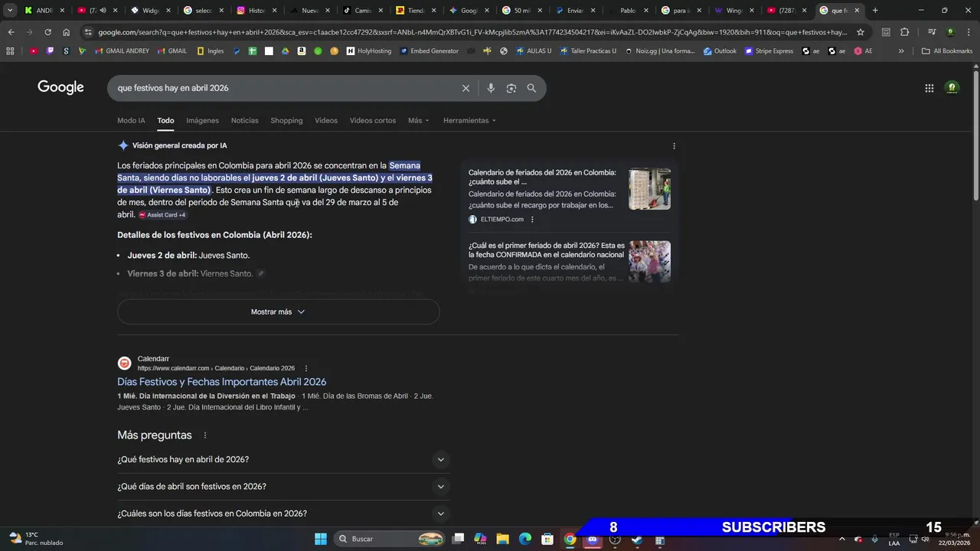Switch to the Modo IA tab
Image resolution: width=980 pixels, height=551 pixels.
tap(131, 121)
